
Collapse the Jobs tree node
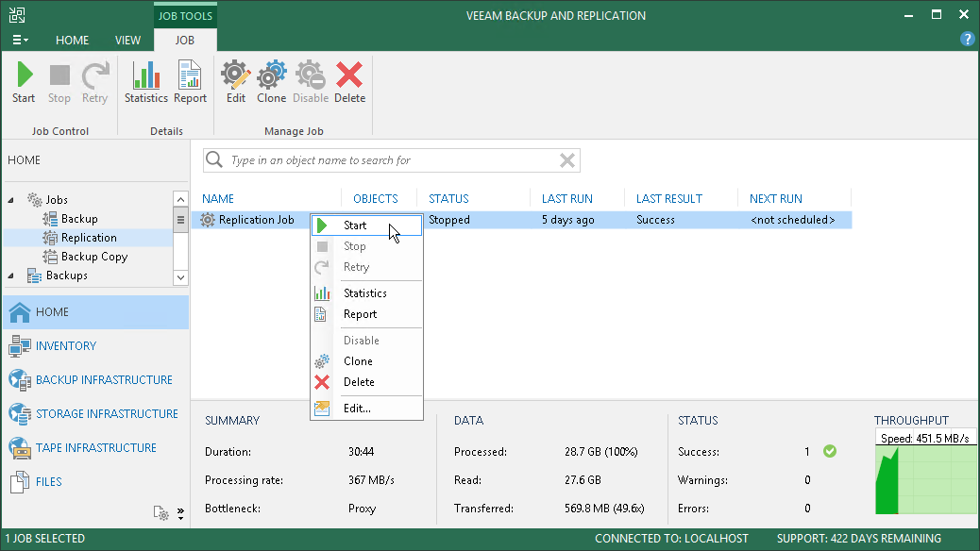[10, 200]
